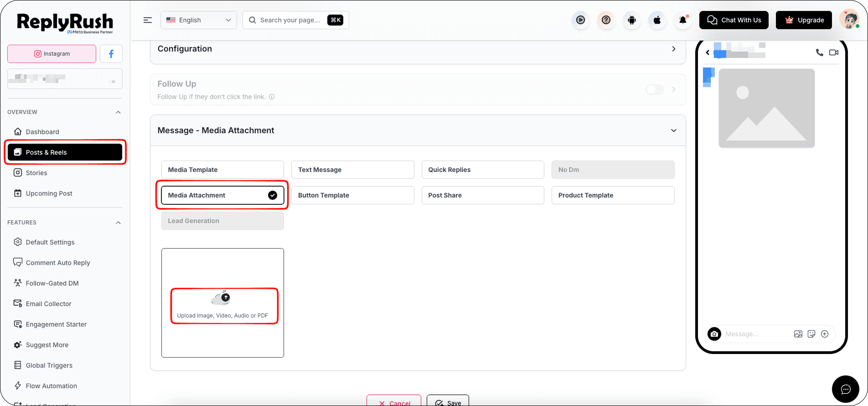Select the Media Attachment message type

click(x=222, y=195)
